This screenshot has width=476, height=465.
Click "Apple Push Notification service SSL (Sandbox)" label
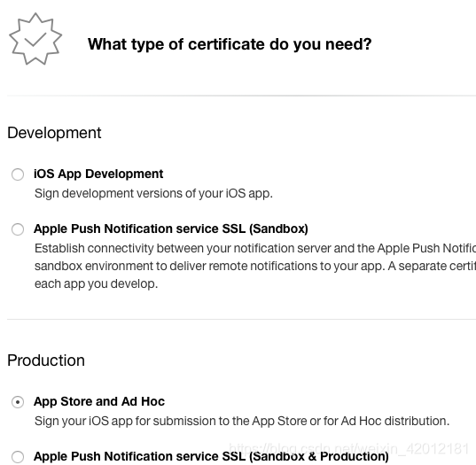(x=171, y=229)
